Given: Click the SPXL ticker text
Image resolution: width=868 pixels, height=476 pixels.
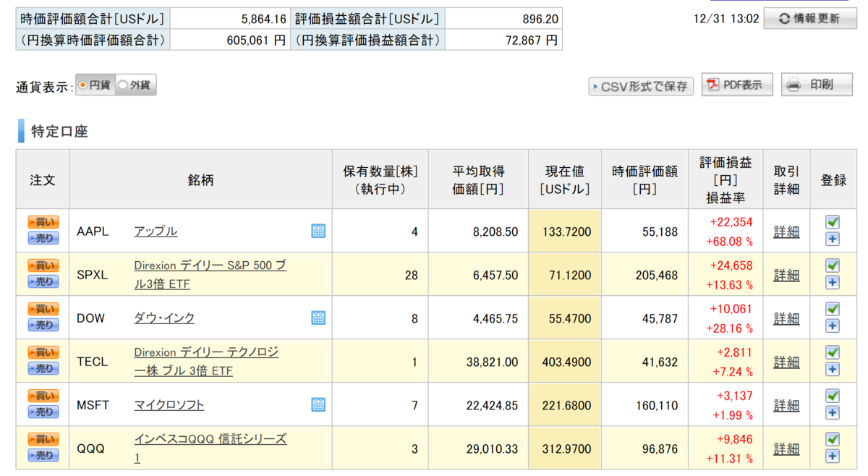Looking at the screenshot, I should 92,275.
